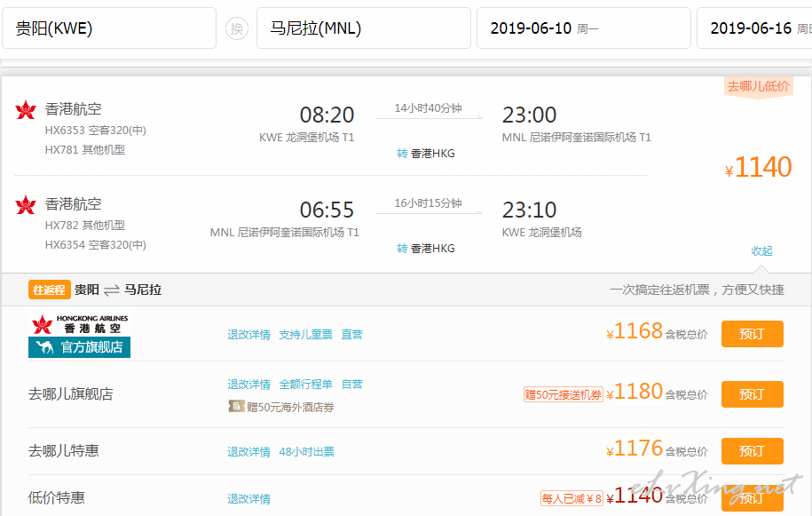The image size is (812, 516).
Task: Edit the departure city field 贵阳(KWE)
Action: pos(109,28)
